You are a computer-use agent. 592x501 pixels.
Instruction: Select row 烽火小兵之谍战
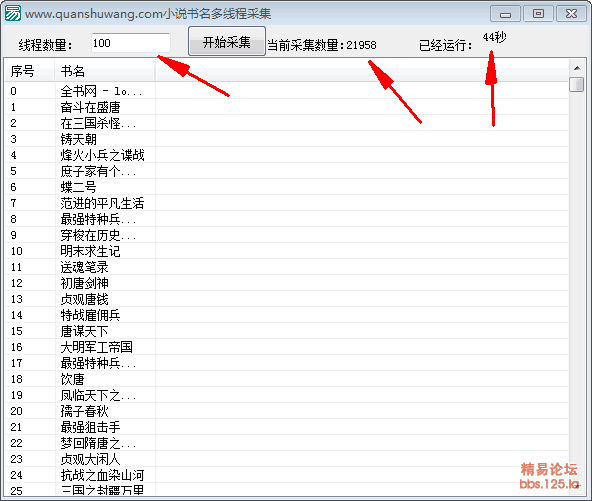(287, 155)
